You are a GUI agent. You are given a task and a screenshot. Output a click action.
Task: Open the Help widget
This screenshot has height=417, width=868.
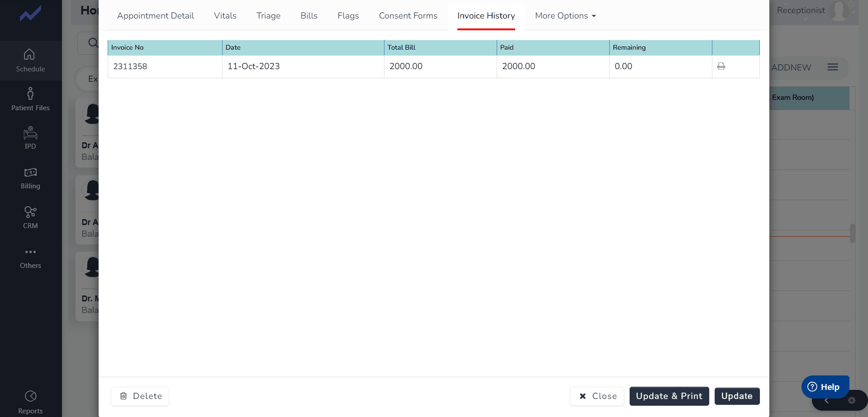825,387
